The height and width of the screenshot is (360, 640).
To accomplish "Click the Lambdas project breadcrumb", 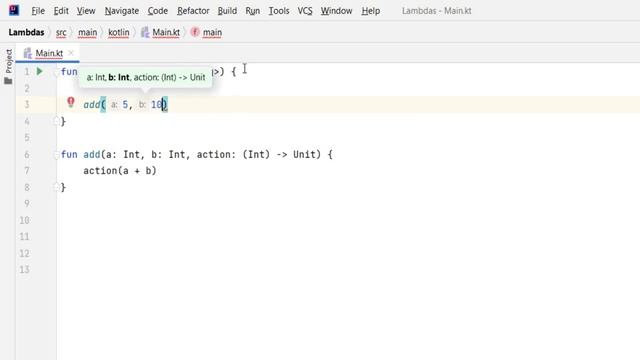I will 26,32.
